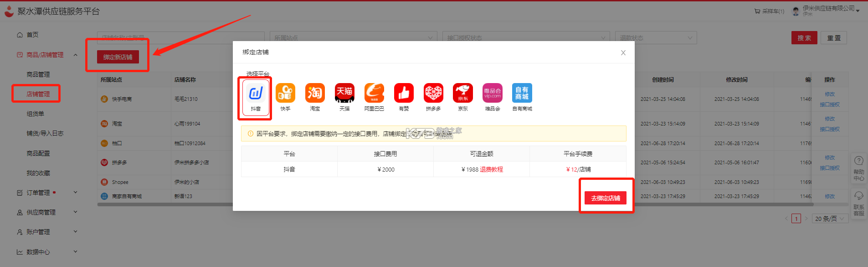The width and height of the screenshot is (868, 267).
Task: Click 接口授权 for the 2021-03-25 row
Action: [830, 105]
